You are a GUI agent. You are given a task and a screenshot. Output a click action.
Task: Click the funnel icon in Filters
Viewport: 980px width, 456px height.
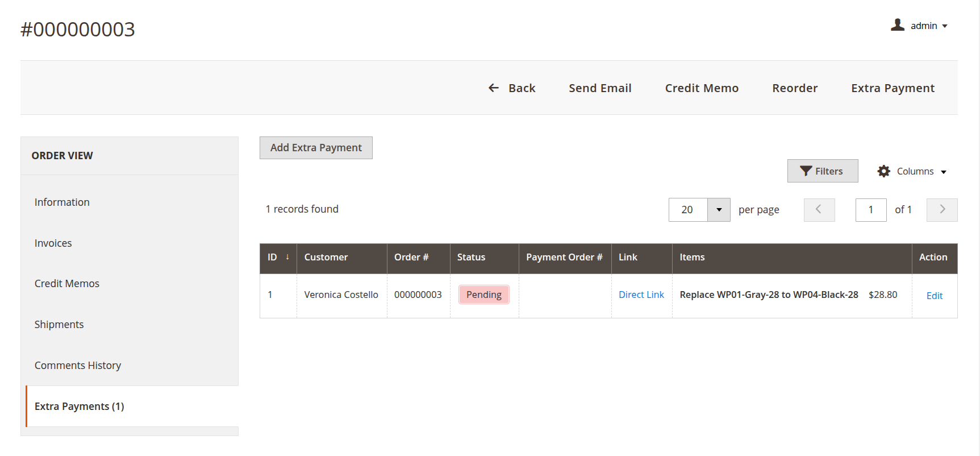806,171
